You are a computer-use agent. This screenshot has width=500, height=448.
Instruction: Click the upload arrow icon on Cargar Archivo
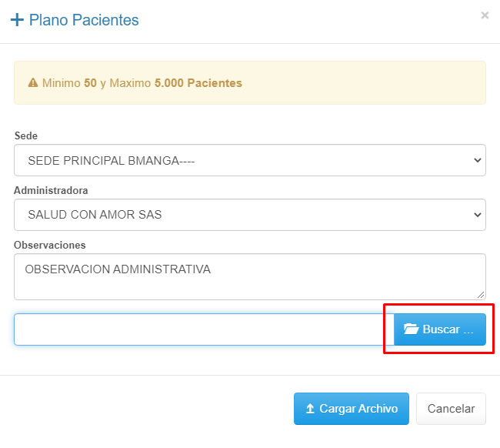coord(310,409)
